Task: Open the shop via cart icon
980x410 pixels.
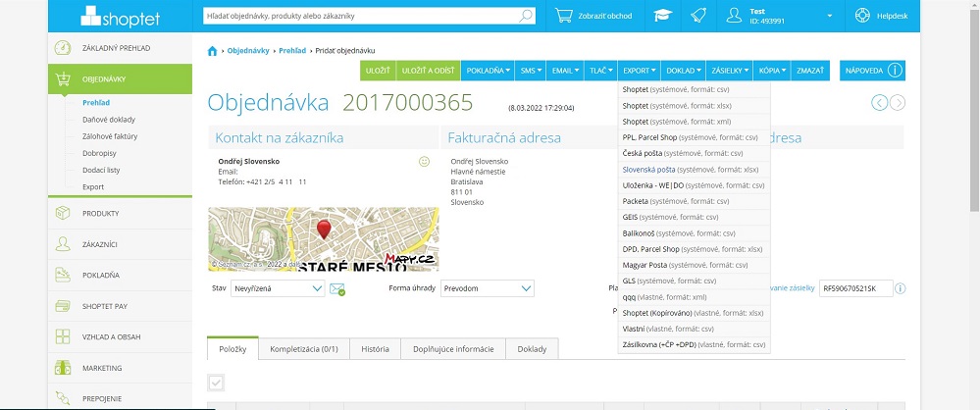Action: pyautogui.click(x=564, y=17)
